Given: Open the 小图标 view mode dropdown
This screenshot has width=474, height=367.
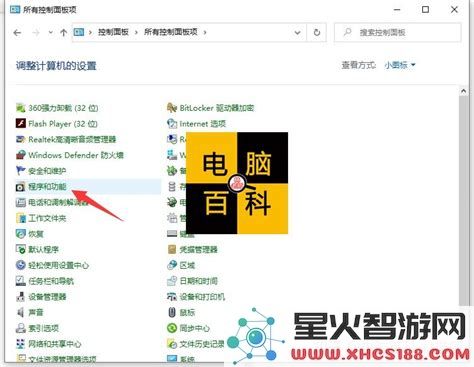Looking at the screenshot, I should coord(400,65).
